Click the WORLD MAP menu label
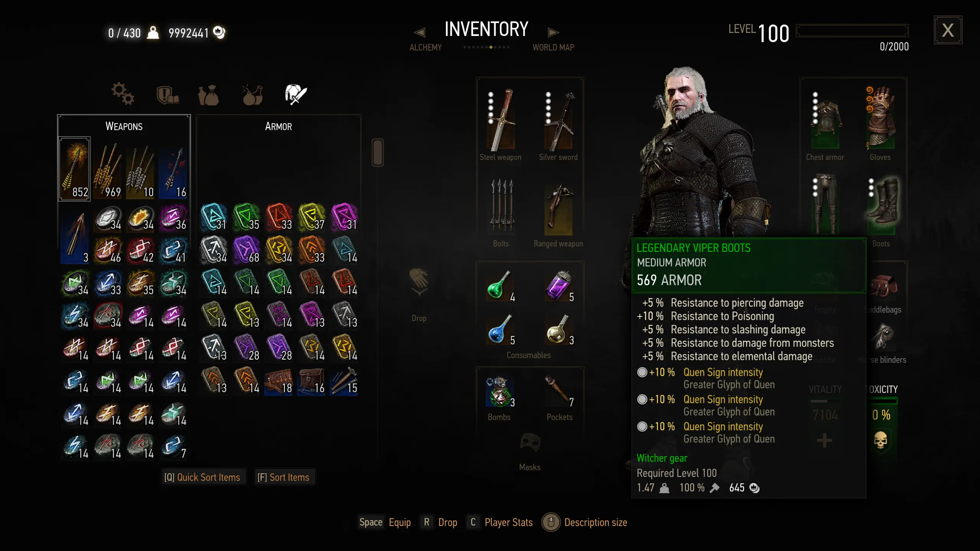This screenshot has width=980, height=551. point(553,47)
